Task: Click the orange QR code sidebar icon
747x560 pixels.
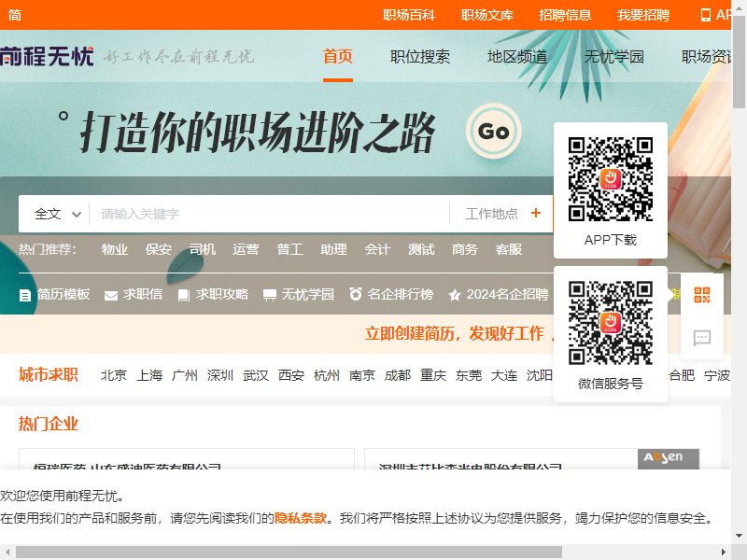Action: [x=702, y=295]
